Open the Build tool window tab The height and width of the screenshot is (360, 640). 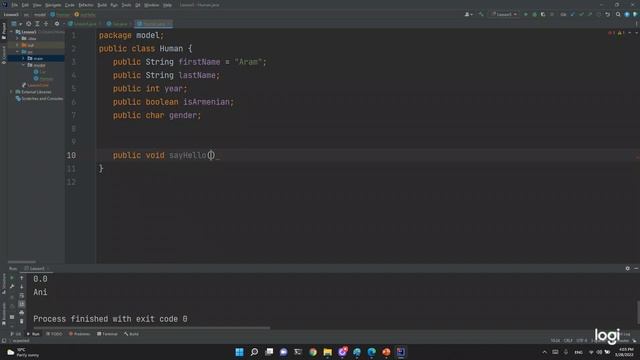(131, 334)
